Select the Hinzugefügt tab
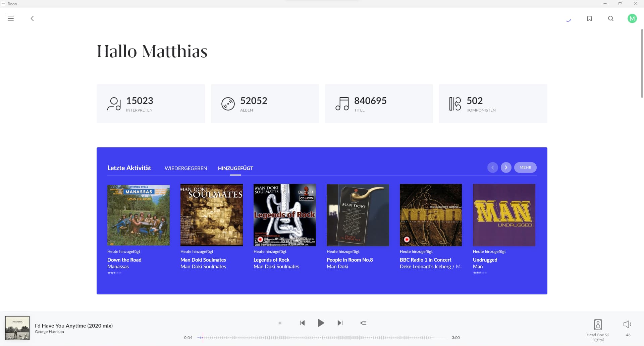 coord(235,168)
